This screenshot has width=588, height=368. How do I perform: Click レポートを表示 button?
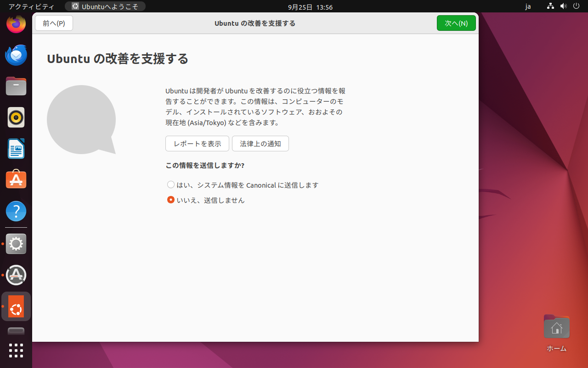click(x=197, y=144)
